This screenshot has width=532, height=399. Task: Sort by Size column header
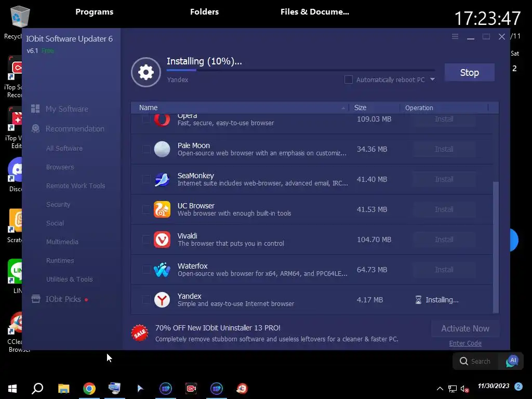click(x=360, y=108)
